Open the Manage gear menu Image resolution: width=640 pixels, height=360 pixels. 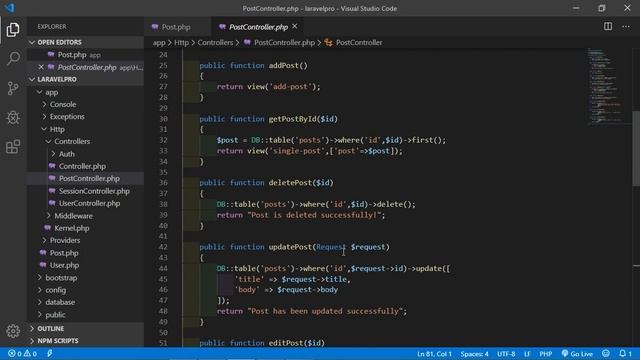pos(13,331)
